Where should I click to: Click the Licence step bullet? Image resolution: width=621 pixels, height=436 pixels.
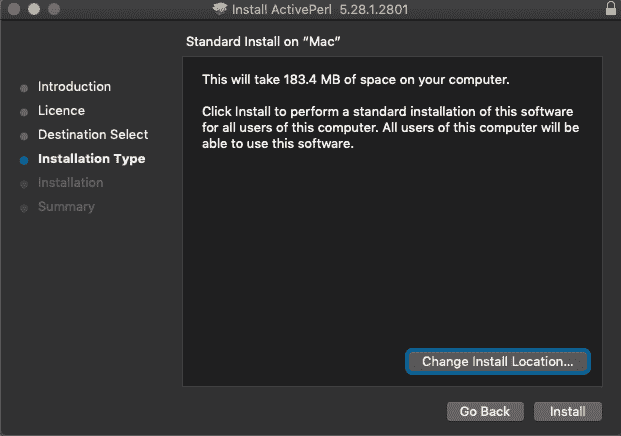[x=24, y=112]
